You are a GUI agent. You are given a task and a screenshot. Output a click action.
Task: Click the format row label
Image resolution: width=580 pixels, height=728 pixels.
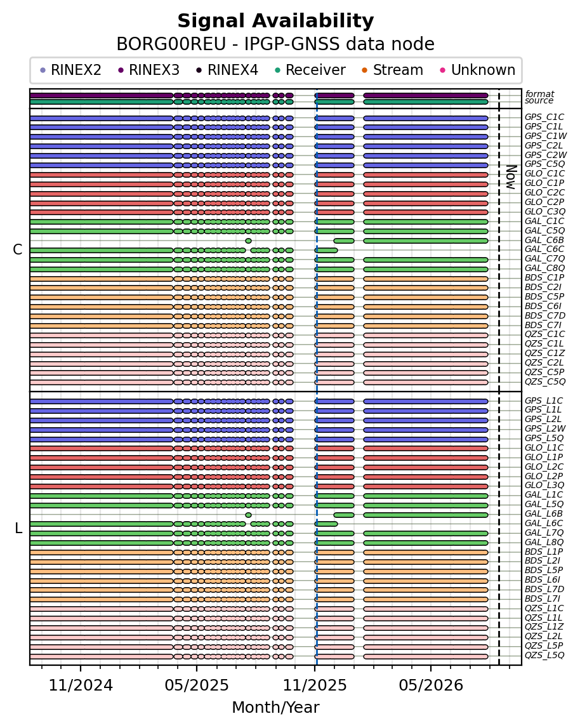tap(539, 94)
